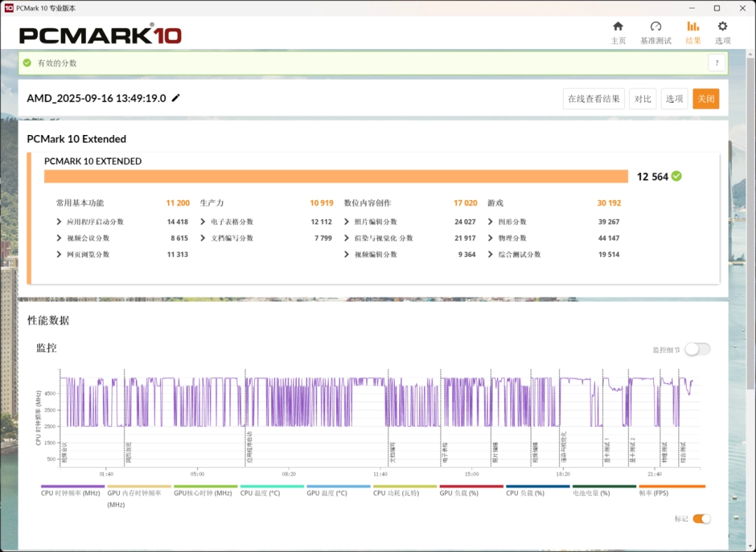
Task: Click the 监控 section title
Action: 47,348
